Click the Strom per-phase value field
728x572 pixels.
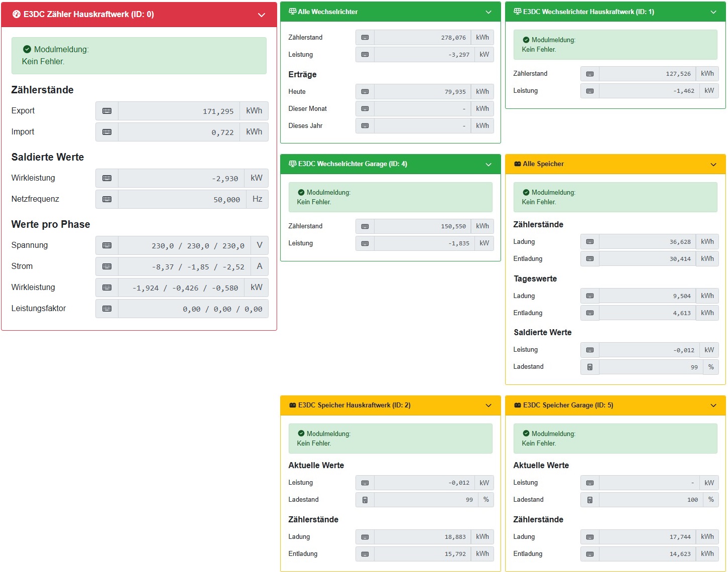point(184,266)
